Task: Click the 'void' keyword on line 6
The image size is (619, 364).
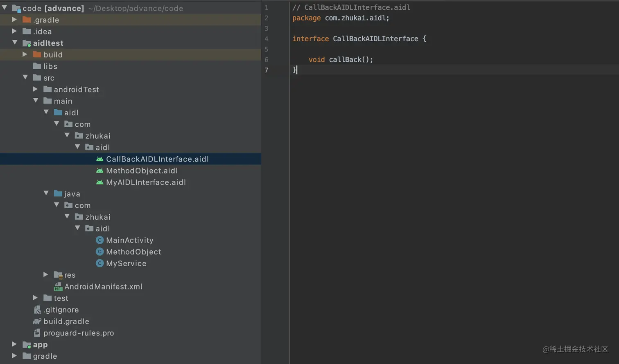Action: 316,59
